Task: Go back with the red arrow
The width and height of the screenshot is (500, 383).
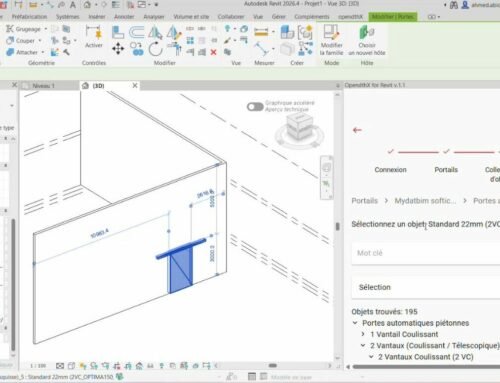Action: [357, 130]
